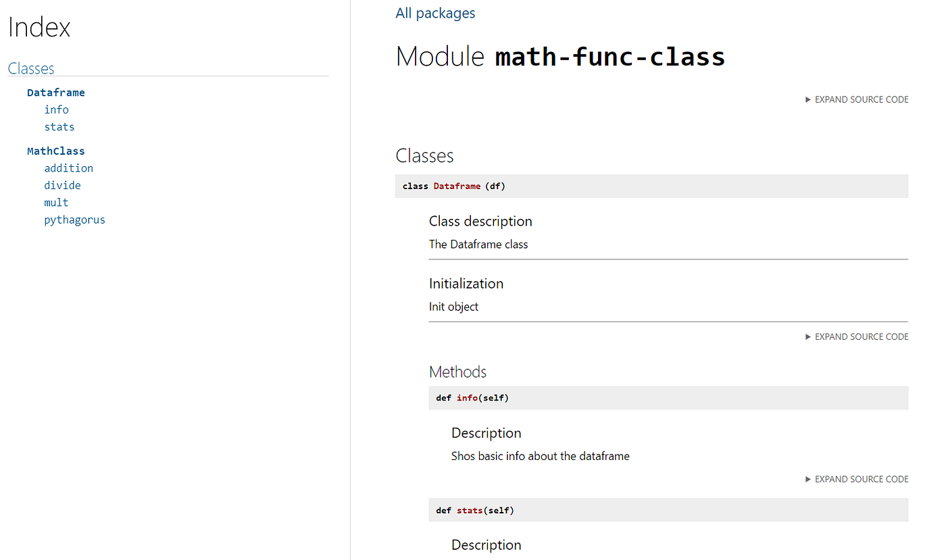Click the Methods section heading
946x560 pixels.
457,372
